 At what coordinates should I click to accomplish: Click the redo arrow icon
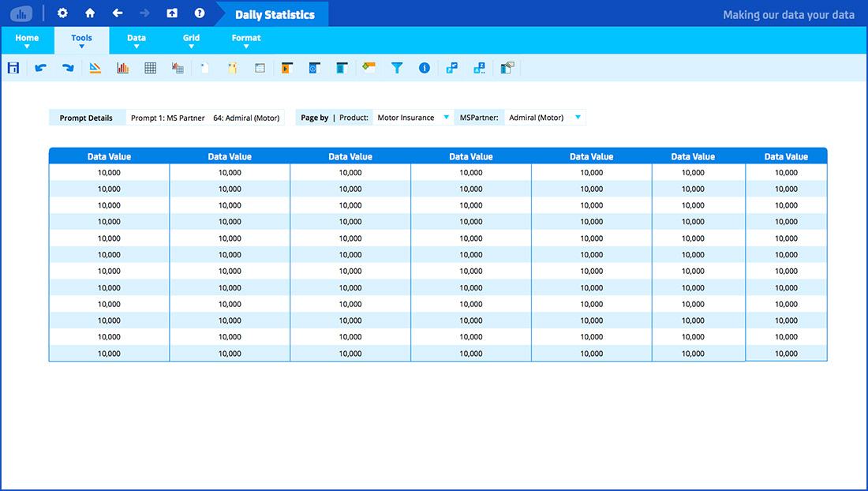click(68, 68)
